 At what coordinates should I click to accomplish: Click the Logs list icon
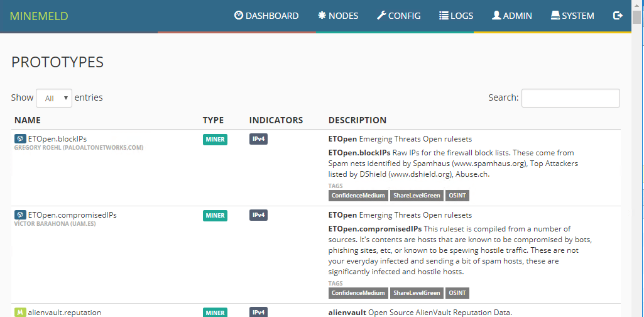tap(444, 16)
